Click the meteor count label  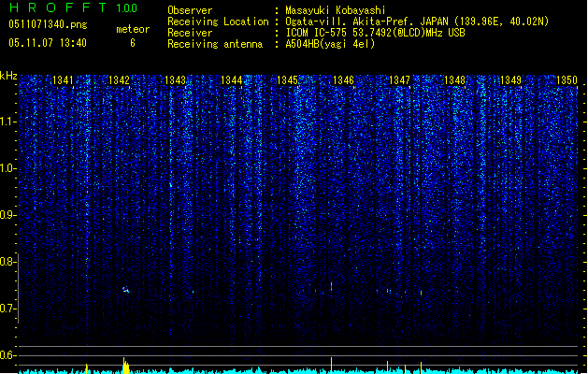[x=133, y=29]
